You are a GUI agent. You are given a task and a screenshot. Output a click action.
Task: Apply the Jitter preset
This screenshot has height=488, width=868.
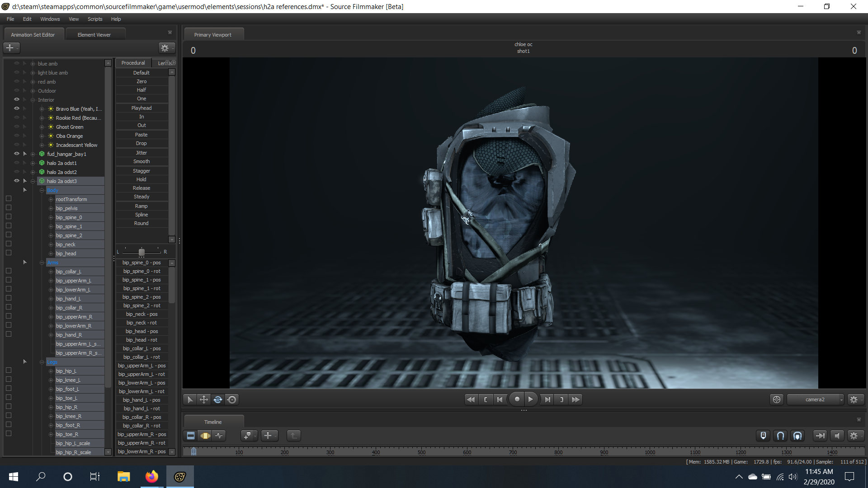[142, 153]
